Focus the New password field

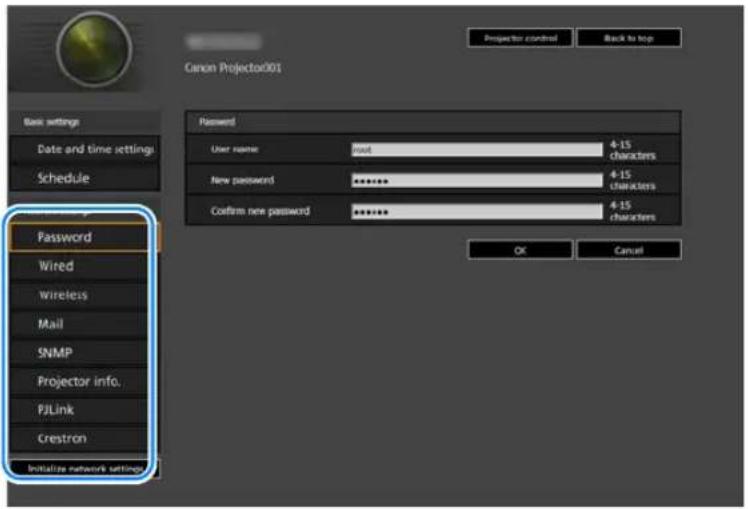pyautogui.click(x=477, y=180)
